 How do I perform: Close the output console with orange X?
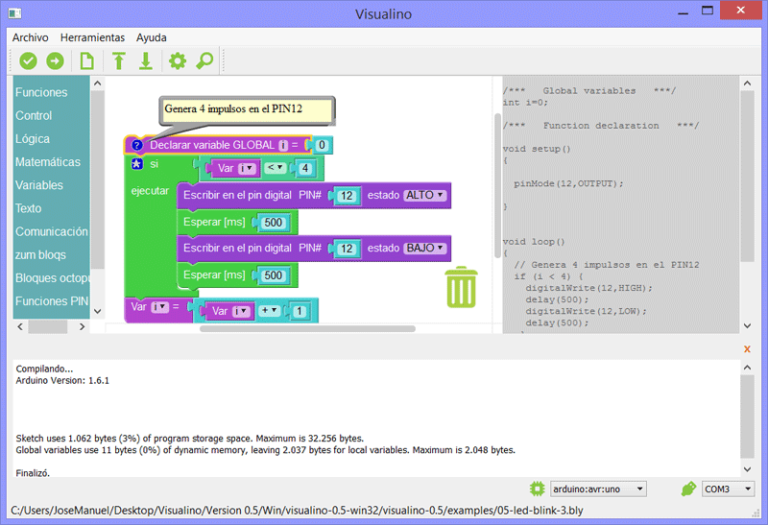tap(746, 349)
